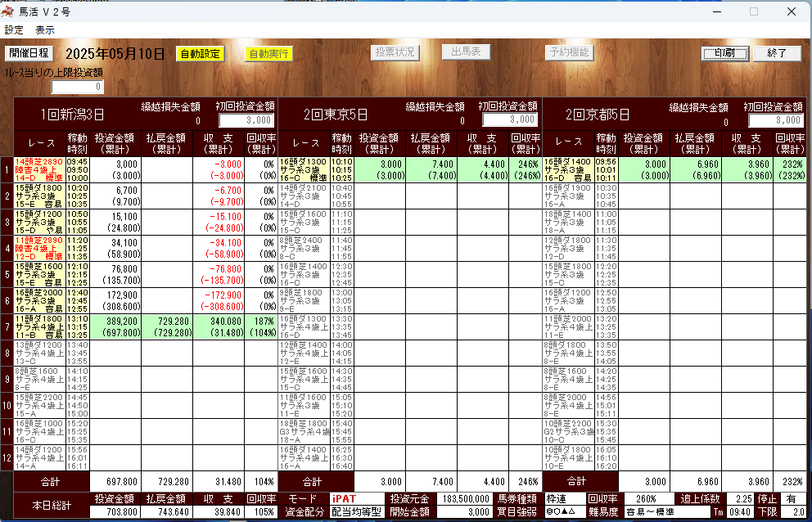Image resolution: width=812 pixels, height=522 pixels.
Task: Click the 開始金額 value in bottom panel
Action: point(464,512)
